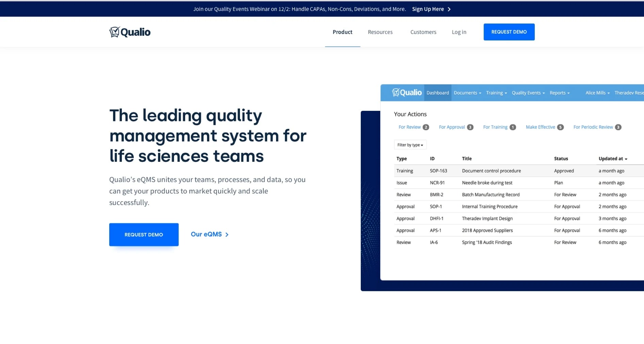Click the Qualio logo in the header
The image size is (644, 344).
pos(130,32)
